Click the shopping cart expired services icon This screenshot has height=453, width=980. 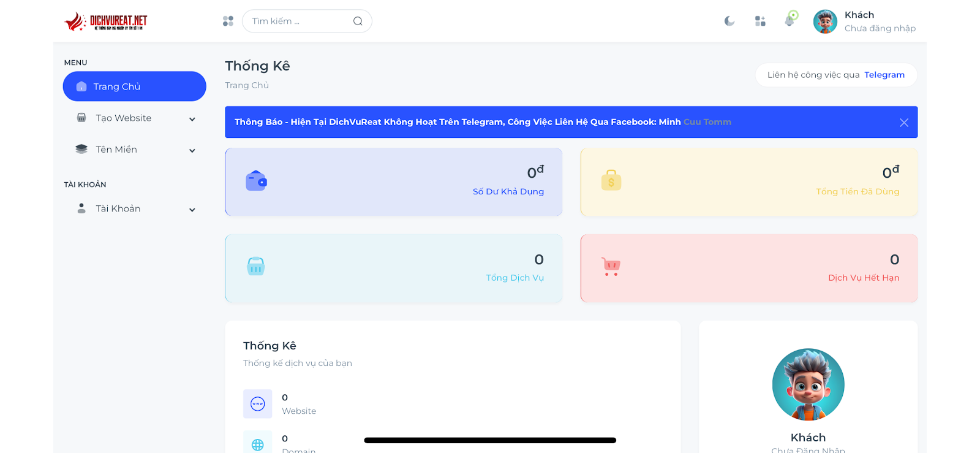pyautogui.click(x=611, y=266)
